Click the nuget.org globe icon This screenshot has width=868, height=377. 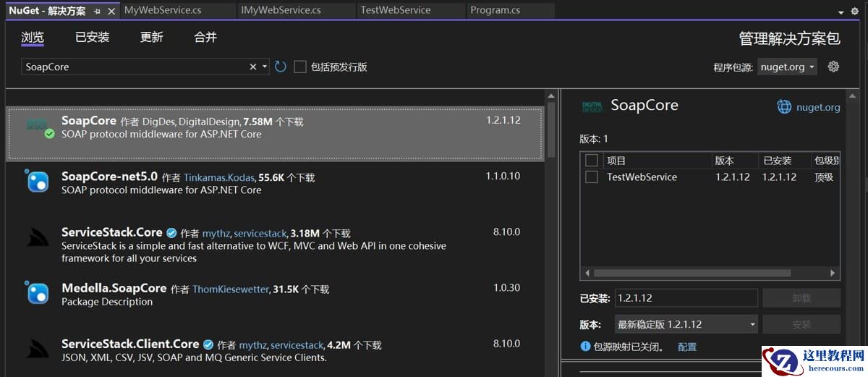pyautogui.click(x=784, y=107)
